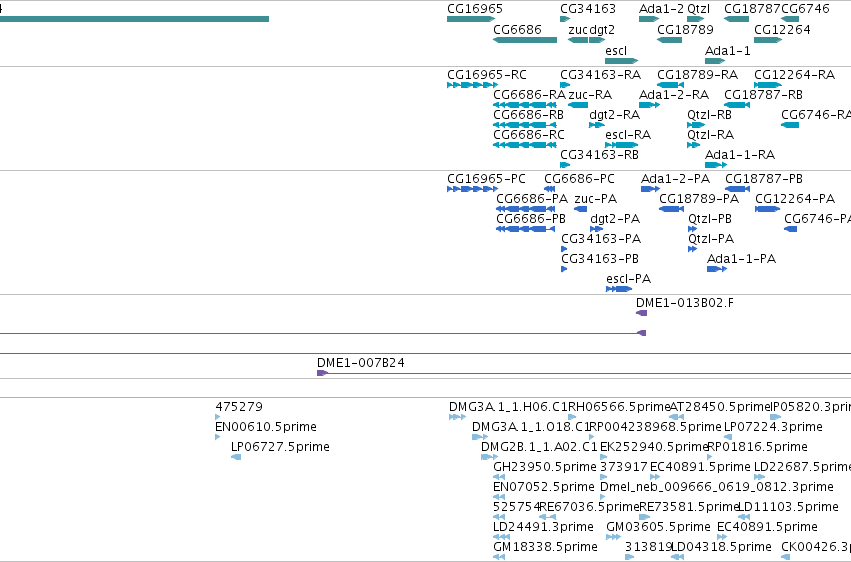This screenshot has width=851, height=562.
Task: Open the escl-RA transcript
Action: coord(628,135)
